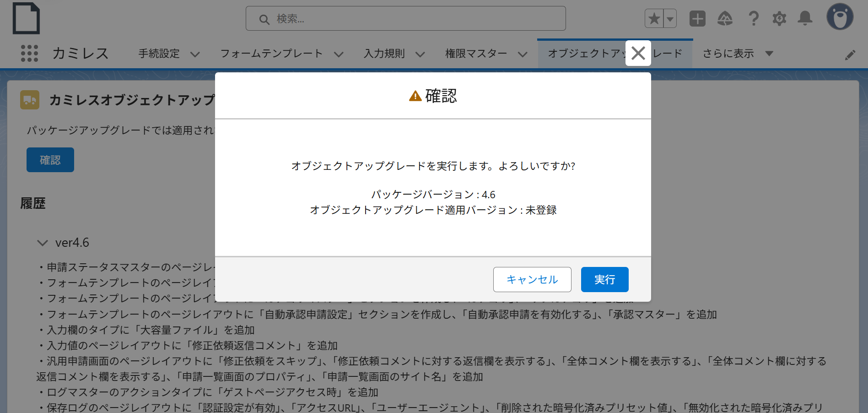Open the help question mark icon
Viewport: 868px width, 413px height.
pos(753,19)
